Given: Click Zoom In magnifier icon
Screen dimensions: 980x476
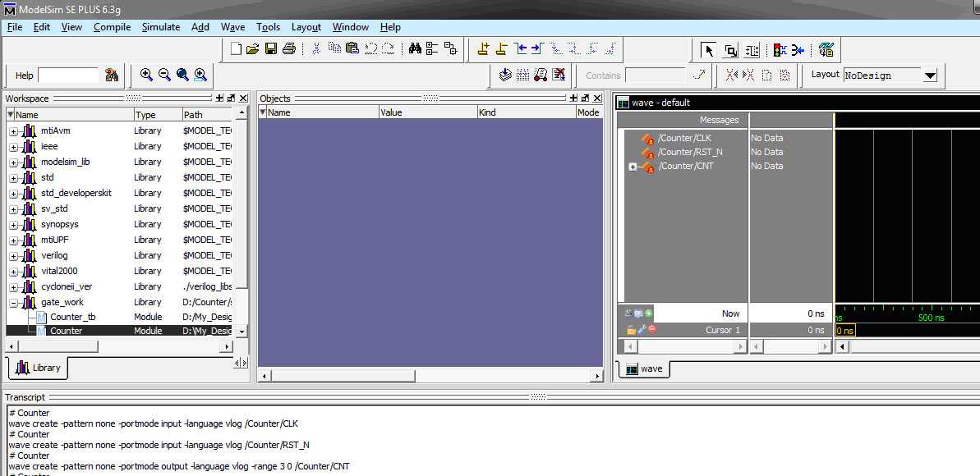Looking at the screenshot, I should point(146,75).
